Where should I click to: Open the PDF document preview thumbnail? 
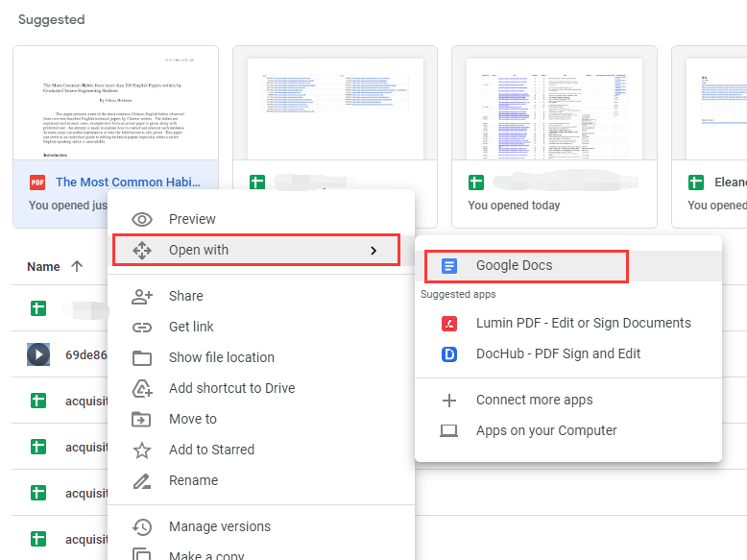click(116, 104)
